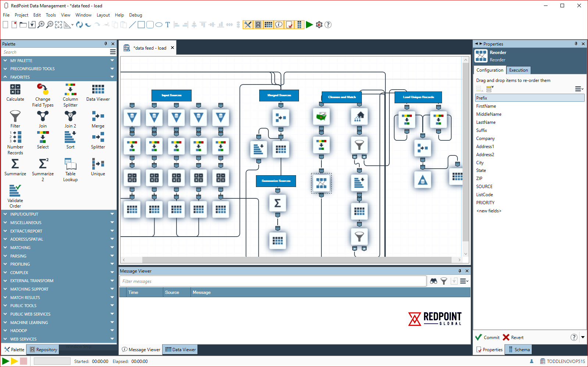588x367 pixels.
Task: Collapse the FAVORITES palette section
Action: pos(58,77)
